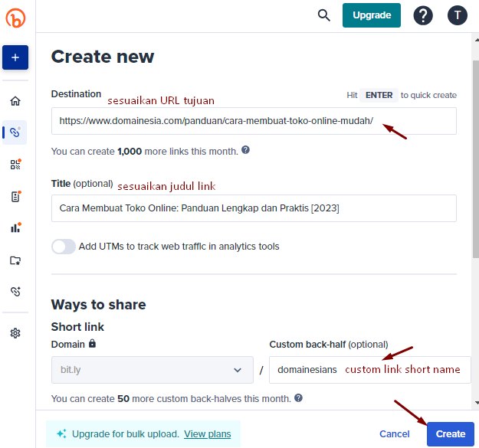Open Analytics bar chart icon
This screenshot has height=448, width=479.
(x=15, y=228)
